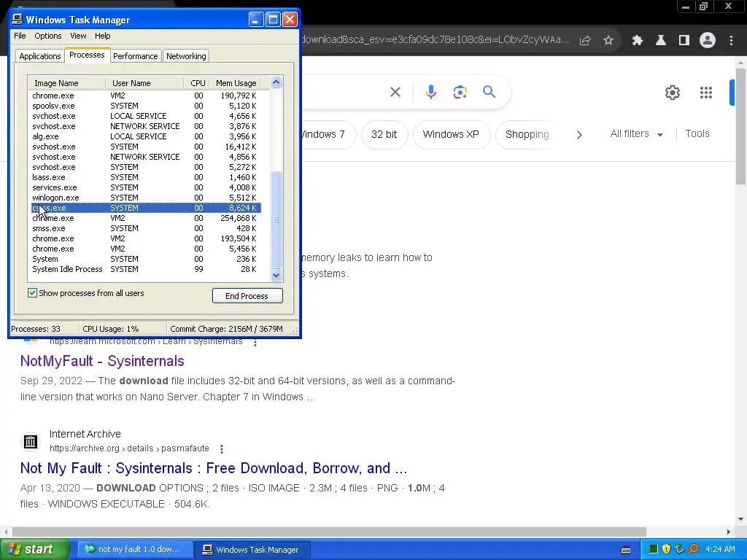Switch to the not my fault Chrome taskbar item
Screen dimensions: 747x560
coord(135,550)
